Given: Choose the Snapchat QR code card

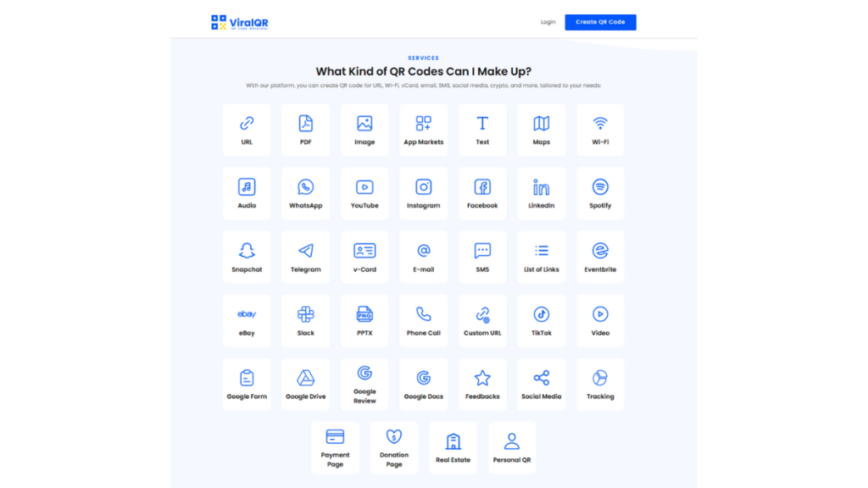Looking at the screenshot, I should click(247, 258).
